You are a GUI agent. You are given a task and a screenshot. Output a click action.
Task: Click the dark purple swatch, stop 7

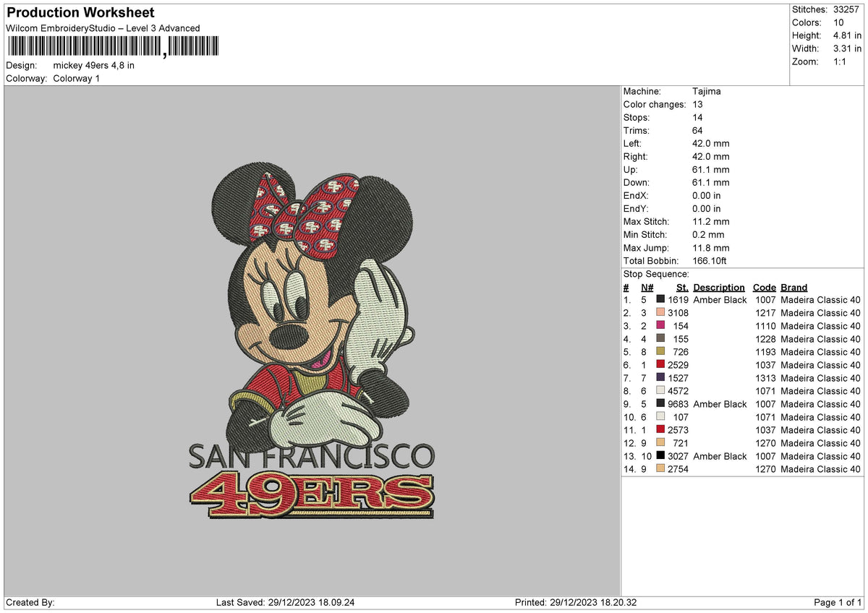click(660, 377)
